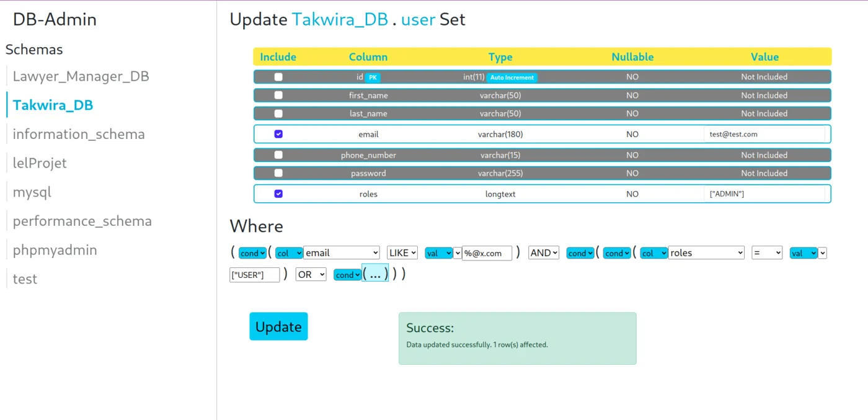
Task: Uncheck the roles row include checkbox
Action: click(278, 194)
